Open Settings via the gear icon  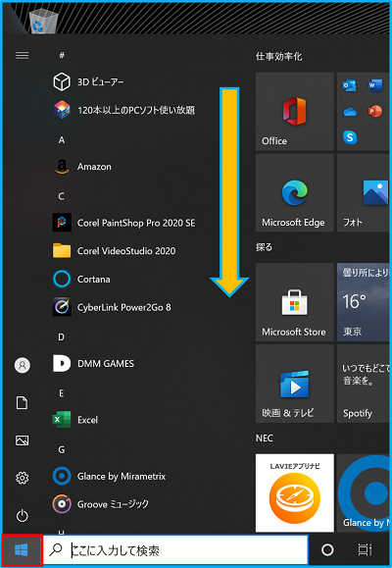23,478
